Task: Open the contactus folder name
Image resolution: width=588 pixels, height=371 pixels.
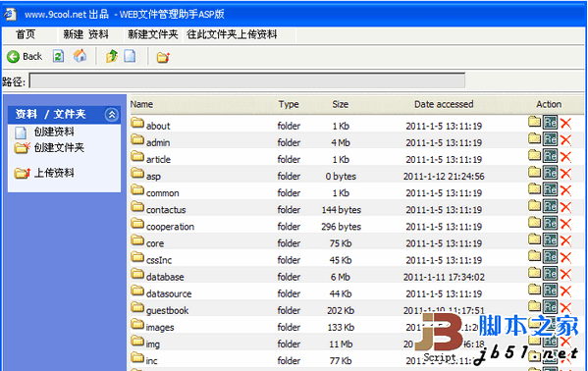Action: (166, 210)
